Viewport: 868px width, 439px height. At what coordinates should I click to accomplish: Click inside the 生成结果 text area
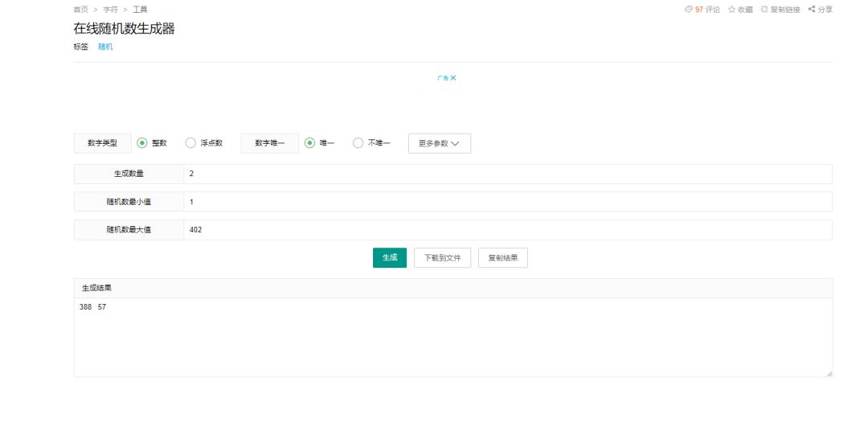coord(452,338)
